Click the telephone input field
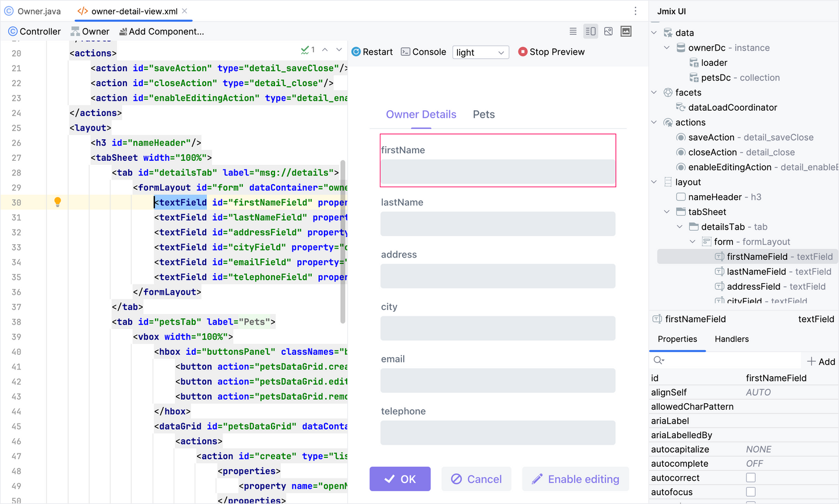 pyautogui.click(x=498, y=433)
